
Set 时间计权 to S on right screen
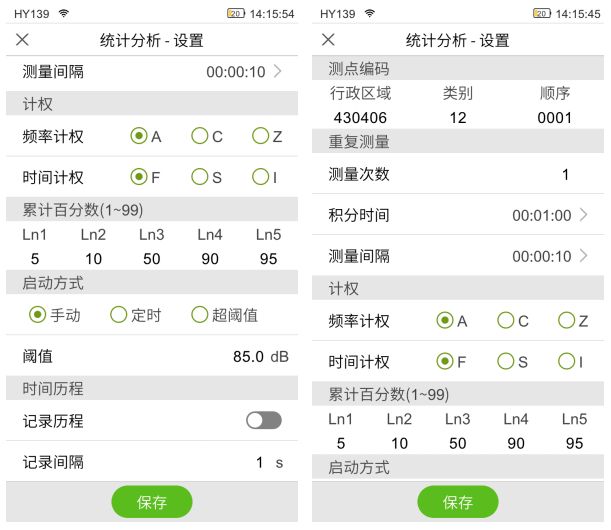click(x=506, y=361)
